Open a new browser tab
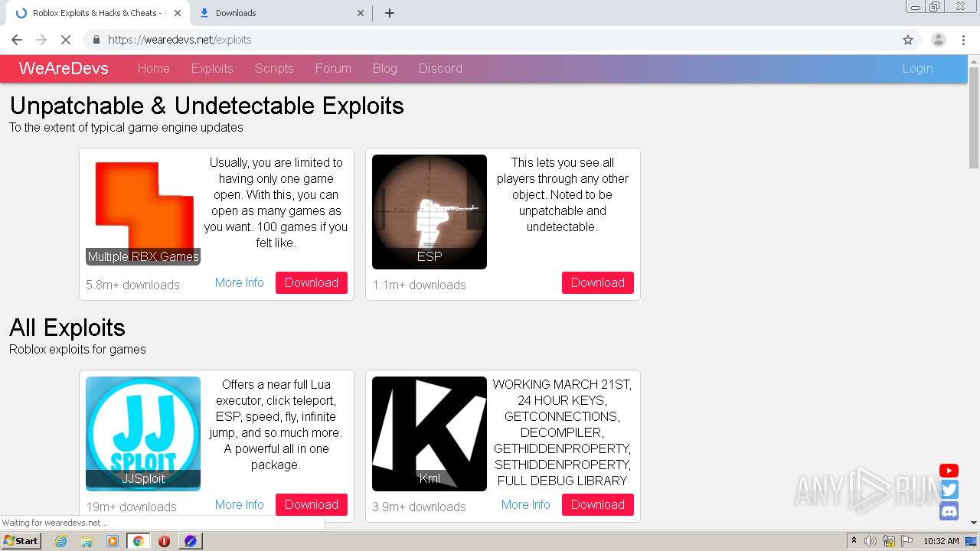The width and height of the screenshot is (980, 551). pos(390,13)
